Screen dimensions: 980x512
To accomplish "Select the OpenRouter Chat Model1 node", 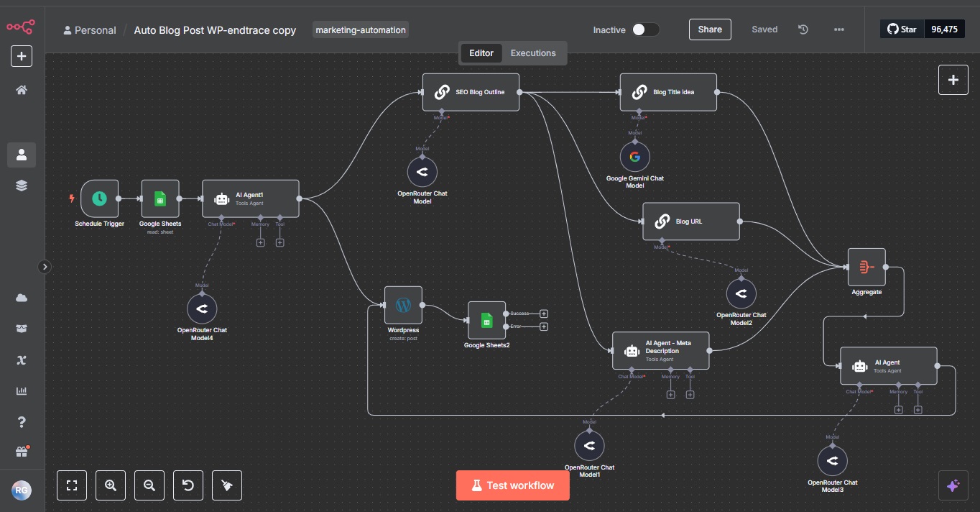I will click(590, 446).
